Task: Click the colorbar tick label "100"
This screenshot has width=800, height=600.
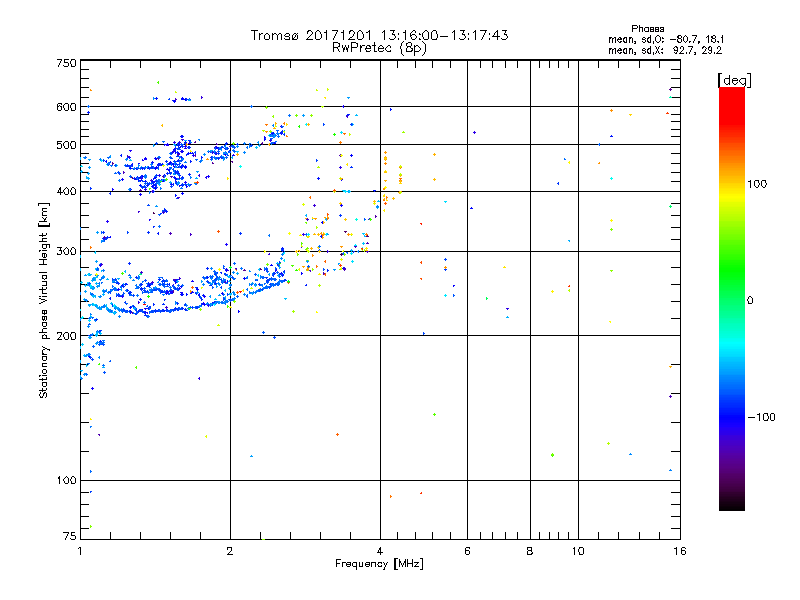Action: (757, 184)
